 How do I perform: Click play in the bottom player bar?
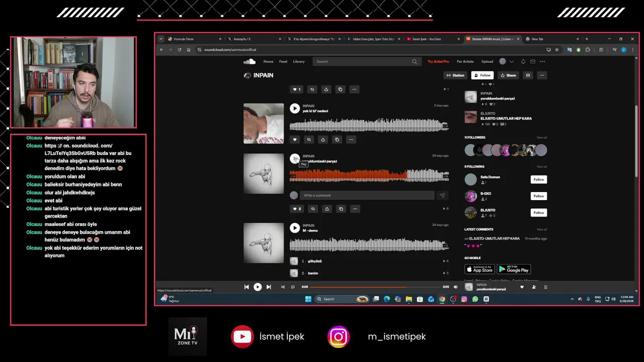(258, 287)
